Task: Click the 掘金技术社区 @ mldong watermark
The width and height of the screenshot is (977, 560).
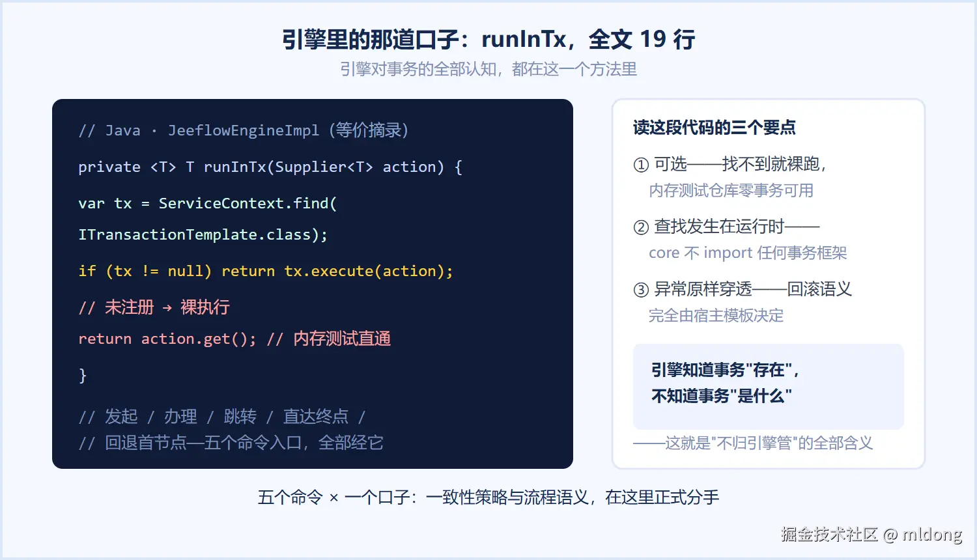Action: pos(871,535)
